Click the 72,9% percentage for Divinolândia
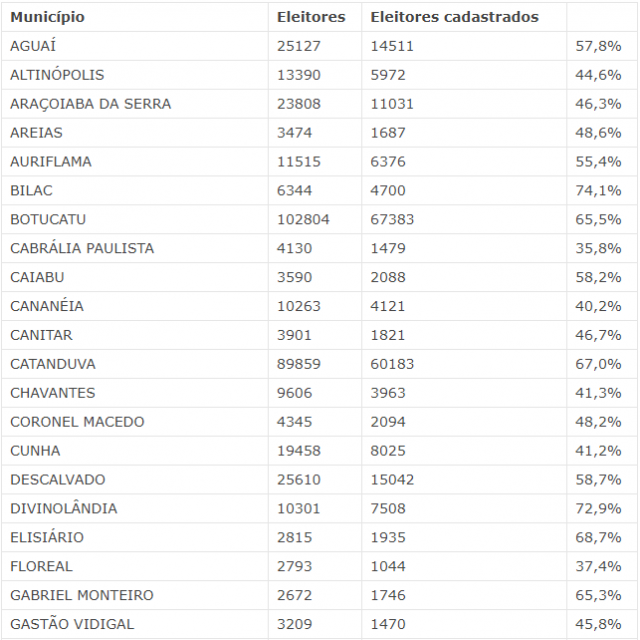The image size is (640, 640). [x=599, y=508]
